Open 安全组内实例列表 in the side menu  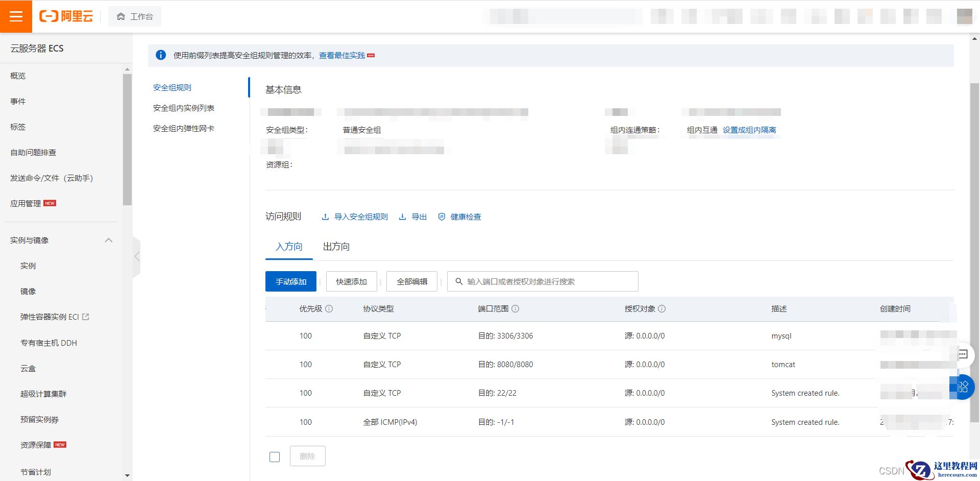point(183,108)
